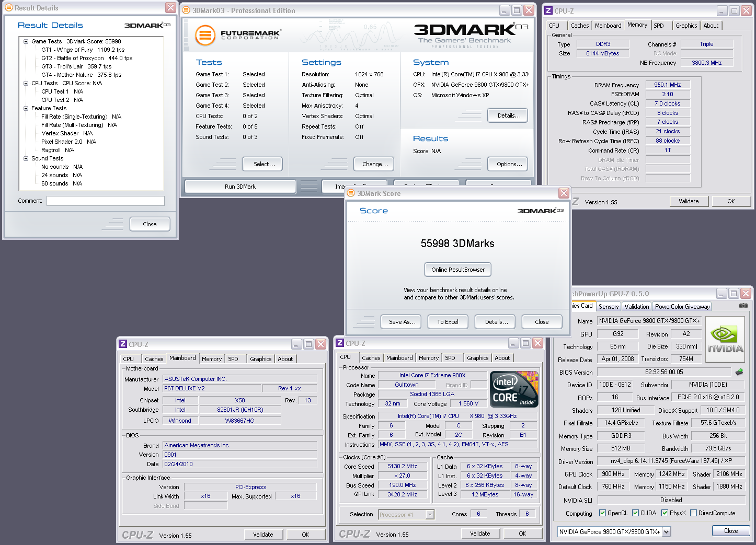Click Close button in GPU-Z
This screenshot has width=756, height=545.
(731, 531)
